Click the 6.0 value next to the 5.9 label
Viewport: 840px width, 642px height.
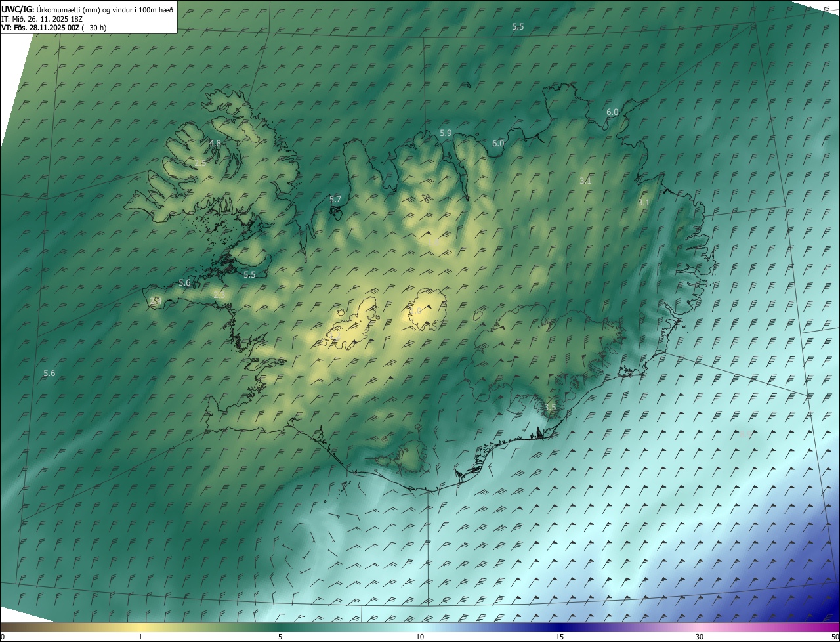(498, 143)
